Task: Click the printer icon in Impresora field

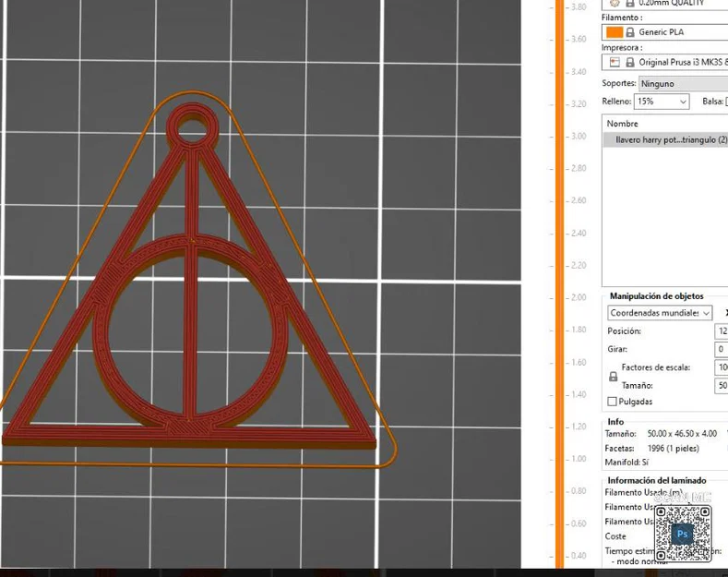Action: click(615, 62)
